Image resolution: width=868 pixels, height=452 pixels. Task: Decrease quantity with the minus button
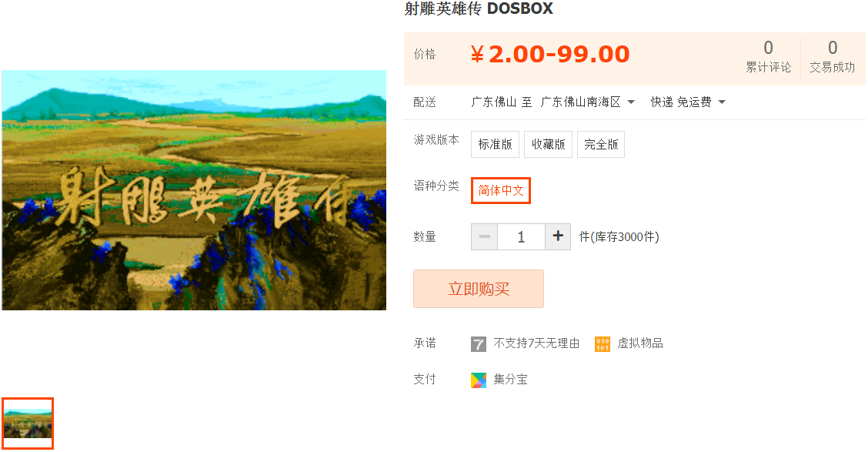484,236
